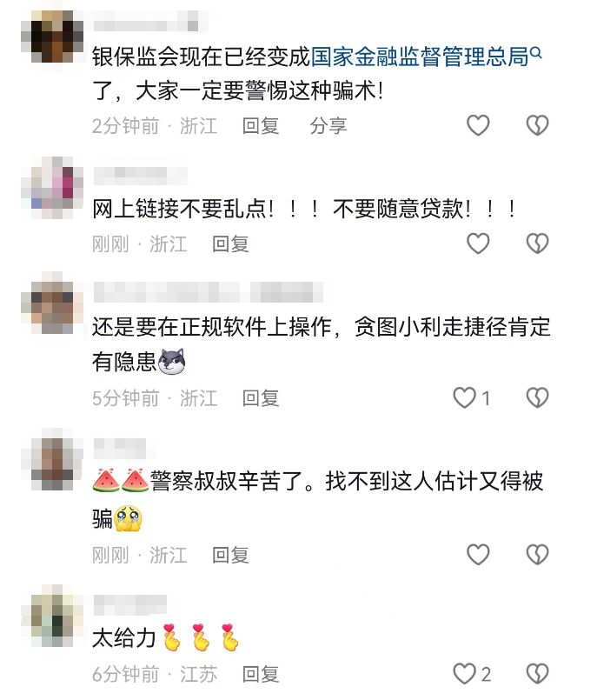
Task: Like the 网上链接不要乱点 comment
Action: (x=478, y=243)
